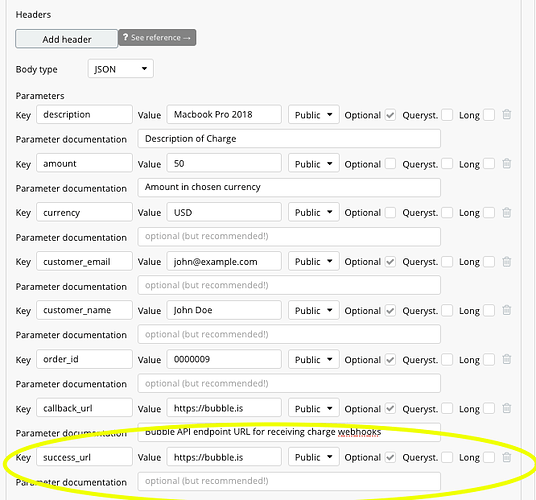Click currency Parameter documentation field

click(289, 237)
